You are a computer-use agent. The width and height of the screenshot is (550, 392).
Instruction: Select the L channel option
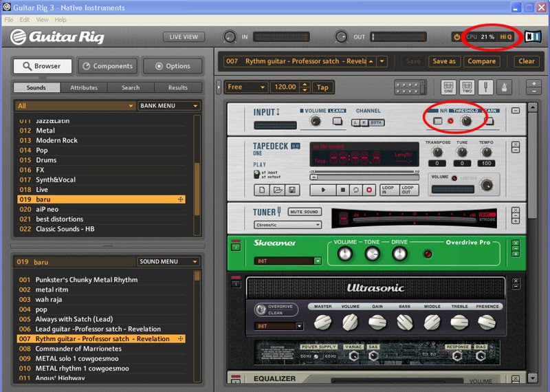pos(355,123)
